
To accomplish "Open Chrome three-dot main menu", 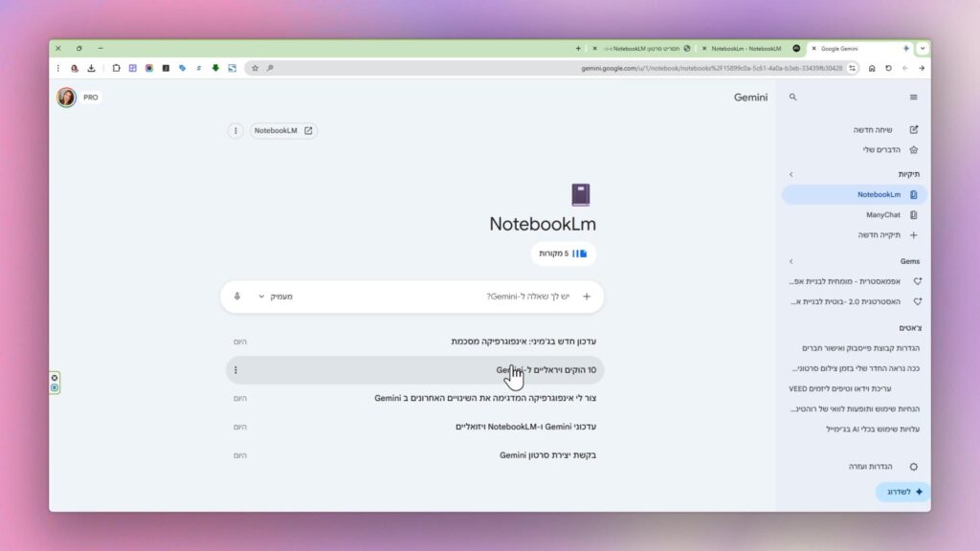I will coord(58,68).
